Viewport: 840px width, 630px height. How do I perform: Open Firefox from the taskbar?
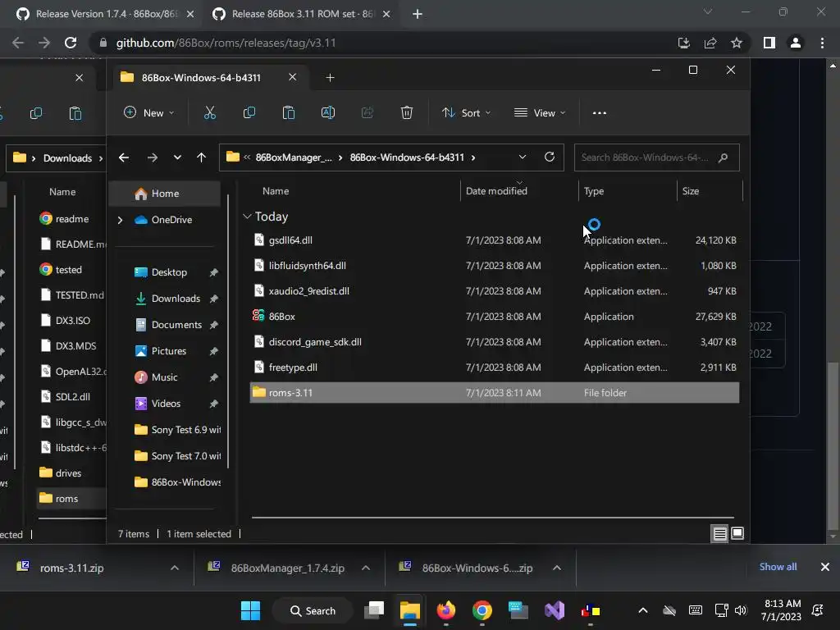coord(445,610)
